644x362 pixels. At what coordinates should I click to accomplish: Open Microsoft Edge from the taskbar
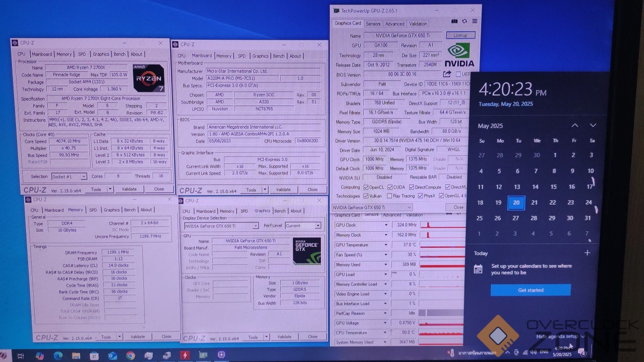[x=58, y=355]
